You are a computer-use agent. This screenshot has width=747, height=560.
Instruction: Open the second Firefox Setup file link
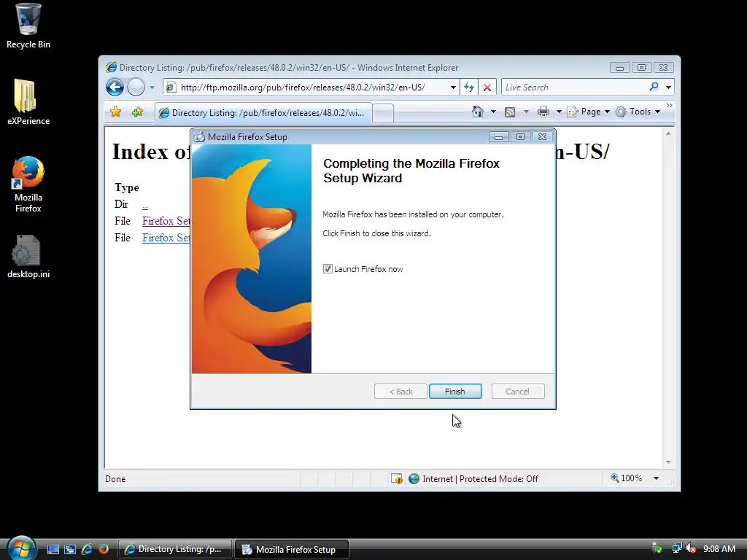click(x=166, y=238)
